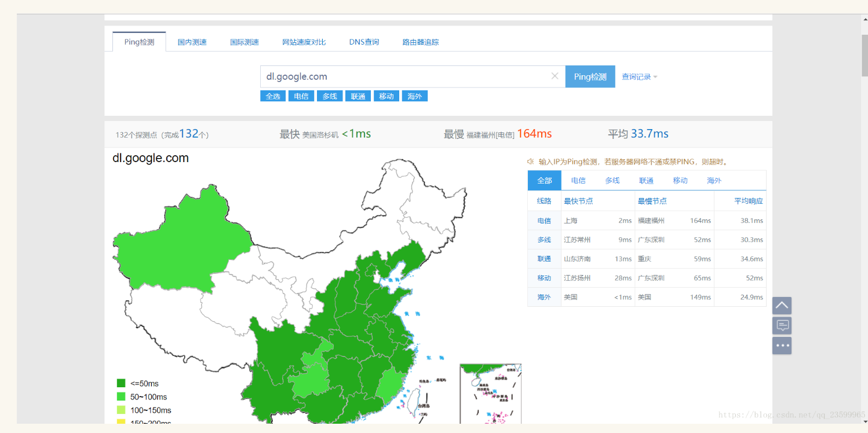
Task: Click the page vertical scrollbar thumb
Action: click(x=863, y=55)
